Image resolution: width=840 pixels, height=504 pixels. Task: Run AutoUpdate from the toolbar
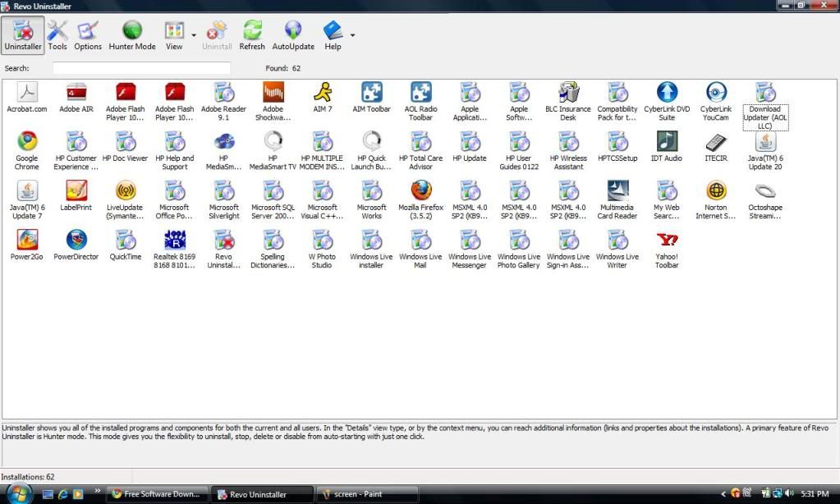point(293,35)
